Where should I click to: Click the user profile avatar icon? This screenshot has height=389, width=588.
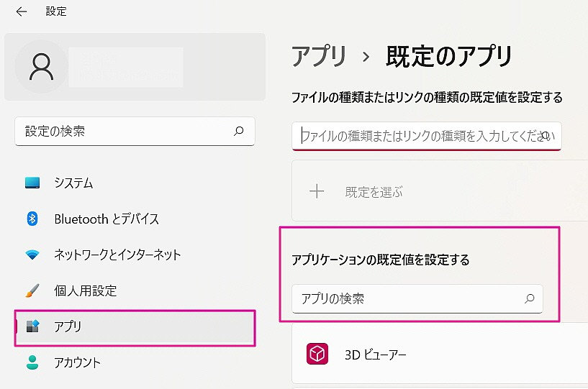(42, 67)
